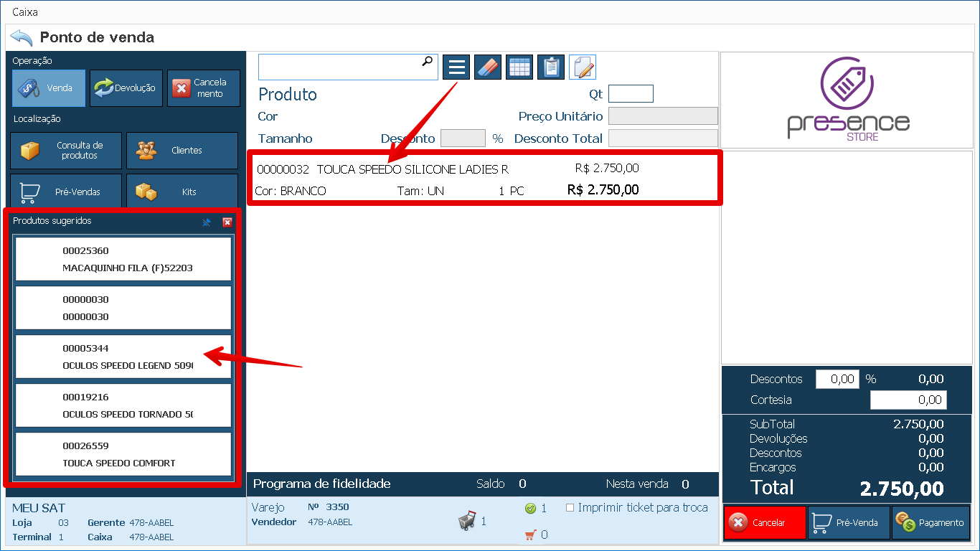Click the red Cancelar button
This screenshot has height=551, width=980.
pyautogui.click(x=765, y=523)
